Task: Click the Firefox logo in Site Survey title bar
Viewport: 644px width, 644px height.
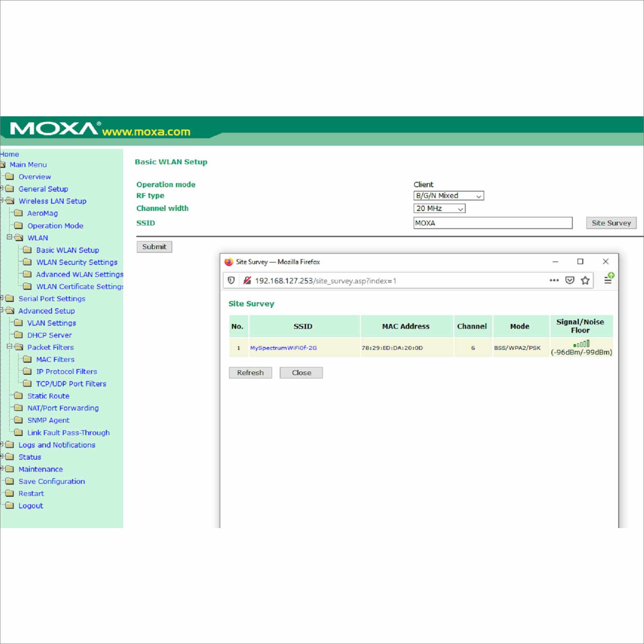Action: tap(229, 262)
